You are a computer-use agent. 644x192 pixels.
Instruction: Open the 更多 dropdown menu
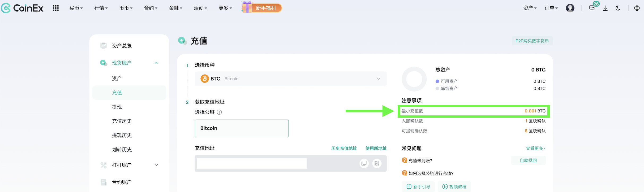225,8
